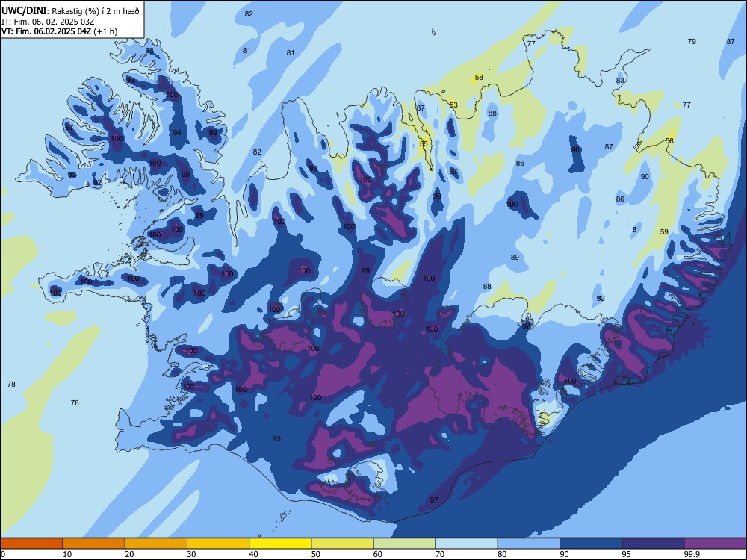Click the humidity value '83' on the map

click(620, 81)
